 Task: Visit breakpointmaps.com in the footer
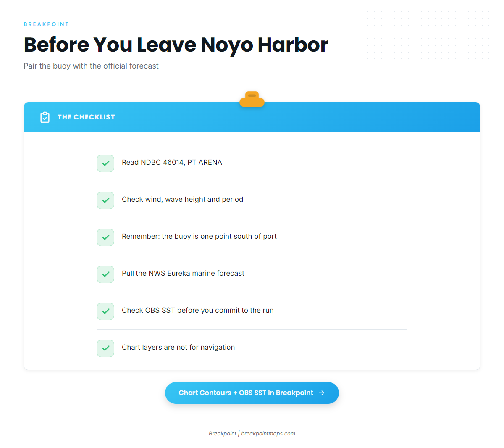coord(268,434)
